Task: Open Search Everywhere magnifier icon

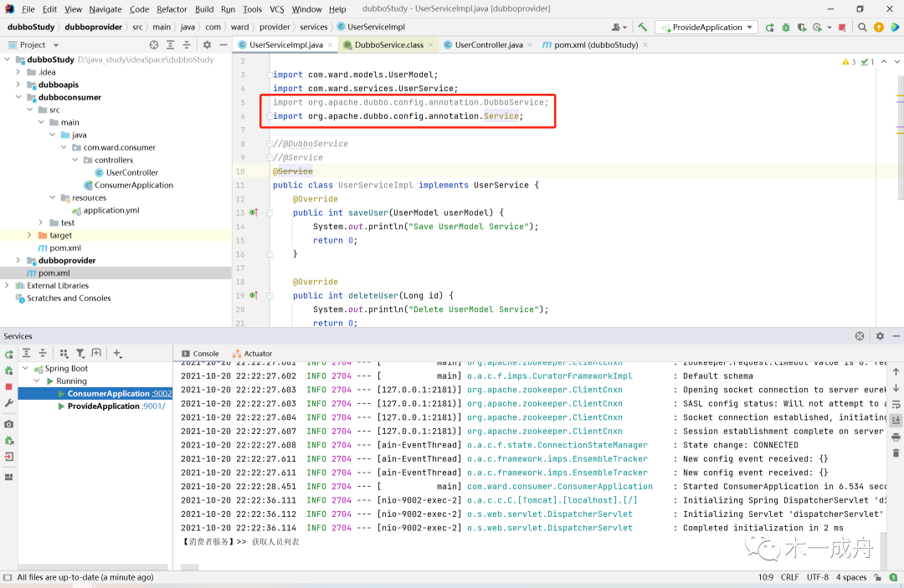Action: pos(862,27)
